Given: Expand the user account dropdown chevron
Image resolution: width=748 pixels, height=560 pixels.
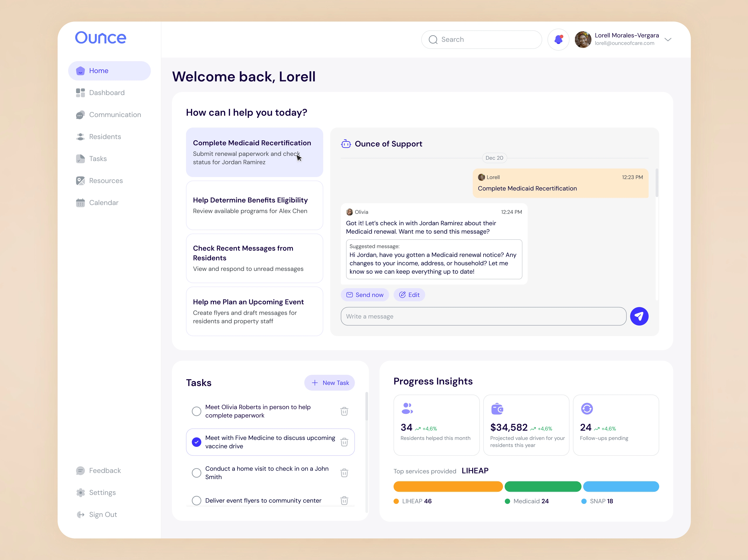Looking at the screenshot, I should pos(668,40).
